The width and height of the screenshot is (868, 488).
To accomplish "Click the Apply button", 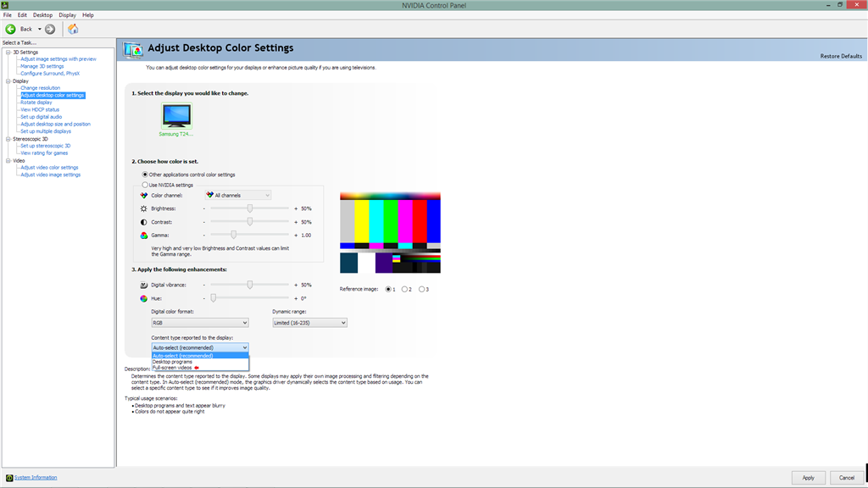I will [x=808, y=478].
